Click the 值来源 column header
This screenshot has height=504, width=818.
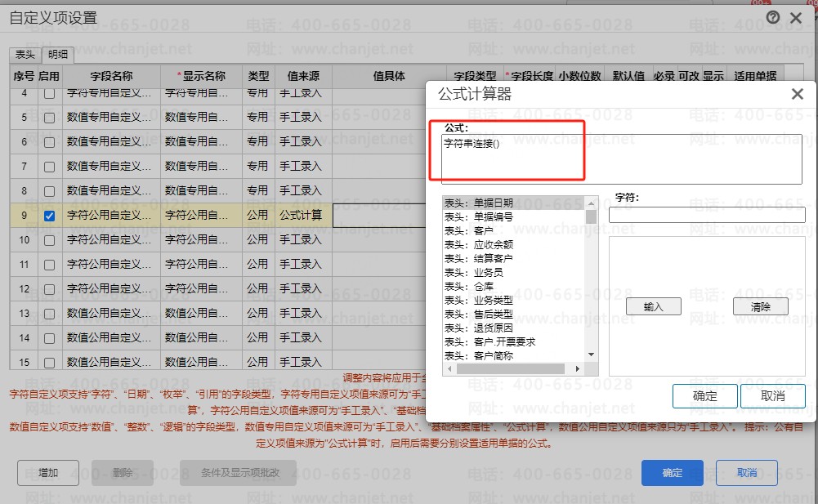(x=303, y=76)
